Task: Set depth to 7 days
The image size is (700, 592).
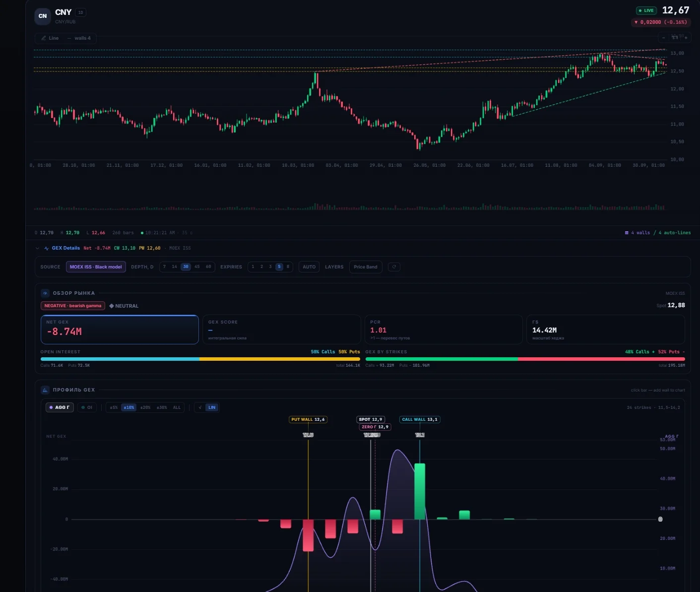Action: tap(164, 267)
